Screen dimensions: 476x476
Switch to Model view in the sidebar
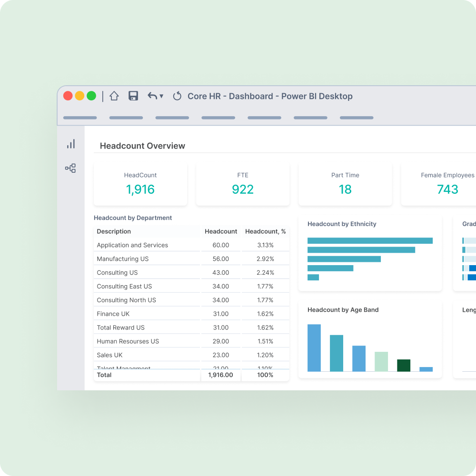[x=70, y=168]
